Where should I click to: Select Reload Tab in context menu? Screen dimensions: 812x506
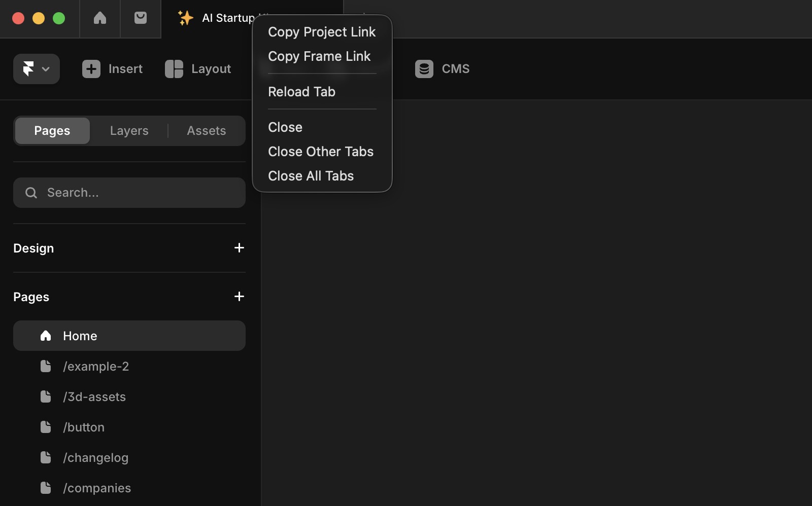322,92
